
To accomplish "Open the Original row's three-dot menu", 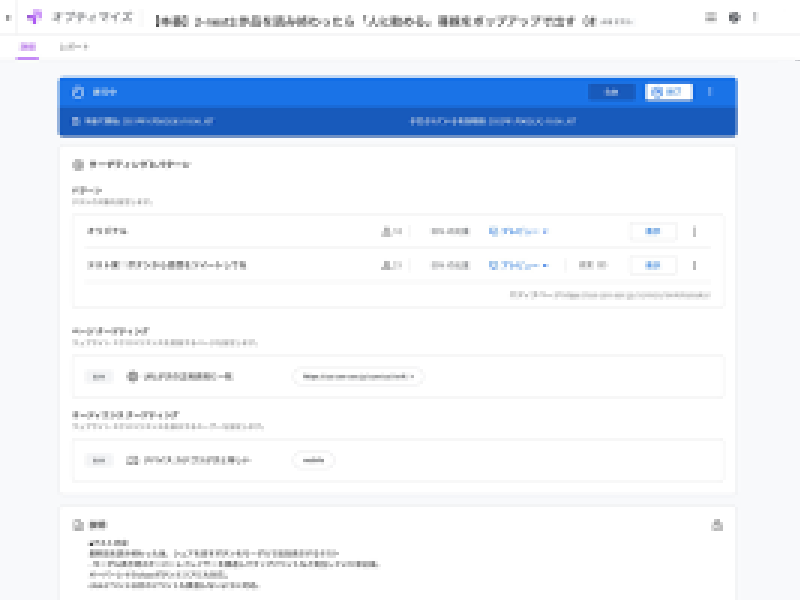I will point(694,232).
